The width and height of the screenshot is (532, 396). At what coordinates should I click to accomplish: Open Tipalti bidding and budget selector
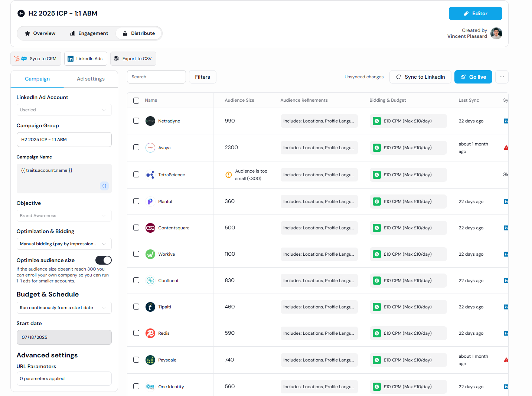pos(408,307)
